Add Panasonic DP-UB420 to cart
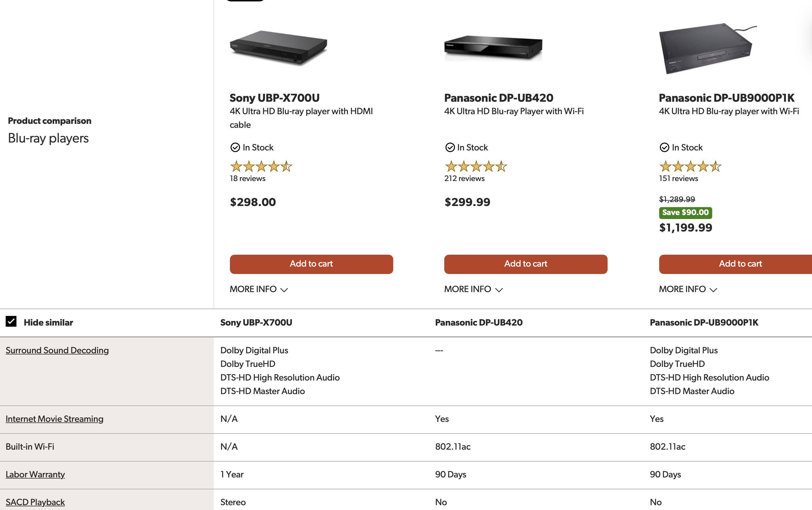 coord(525,264)
